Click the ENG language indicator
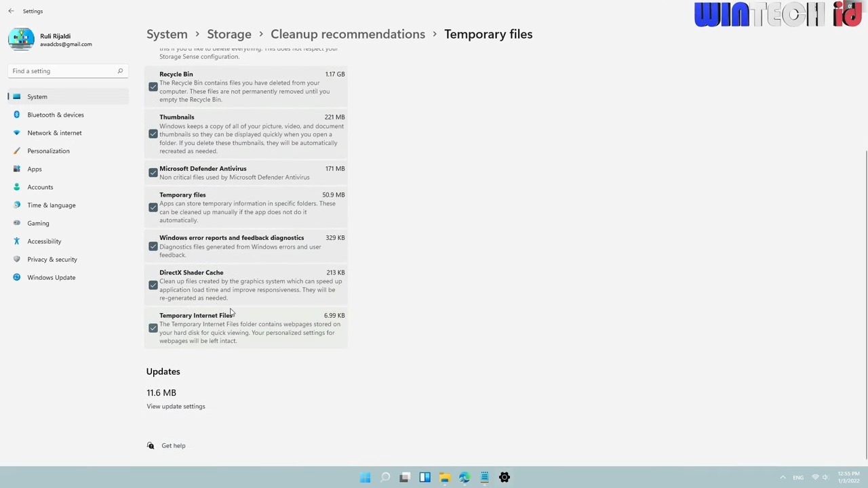868x488 pixels. coord(798,477)
